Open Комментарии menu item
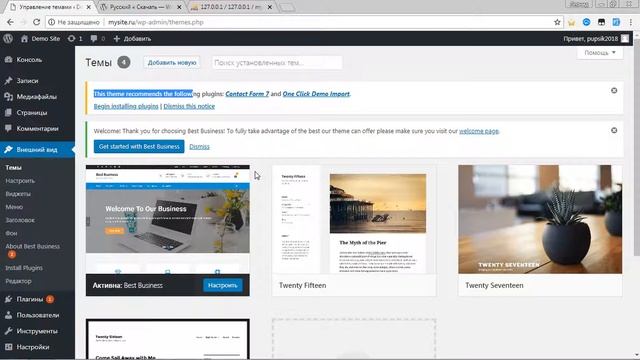The image size is (640, 360). pos(37,129)
